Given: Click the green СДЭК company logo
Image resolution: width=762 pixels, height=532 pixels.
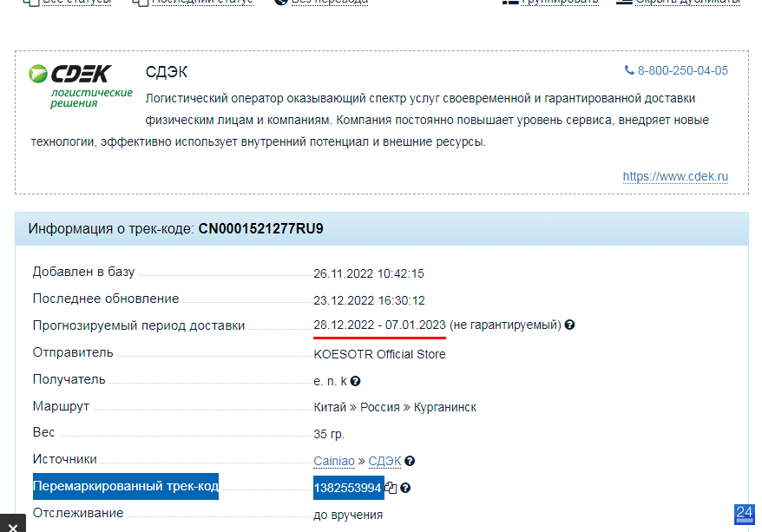Looking at the screenshot, I should tap(81, 87).
